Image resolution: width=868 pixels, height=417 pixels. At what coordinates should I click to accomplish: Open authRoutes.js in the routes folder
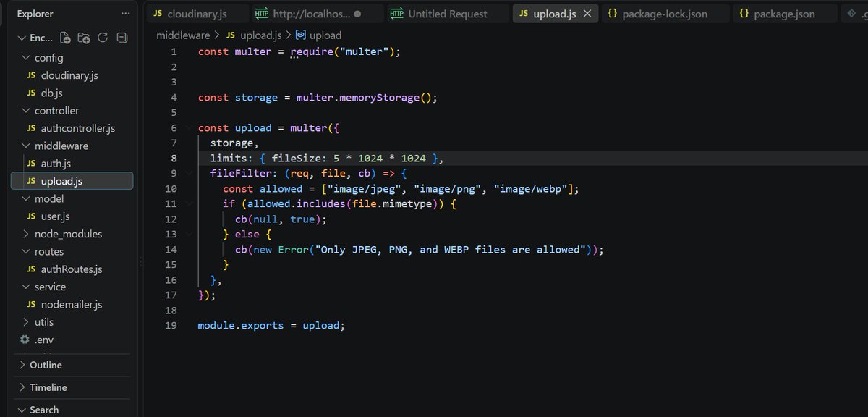pyautogui.click(x=71, y=269)
